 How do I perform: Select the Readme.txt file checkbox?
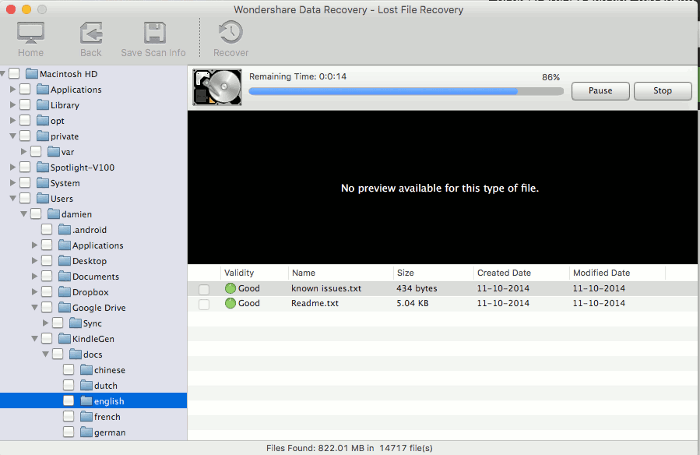click(x=204, y=305)
